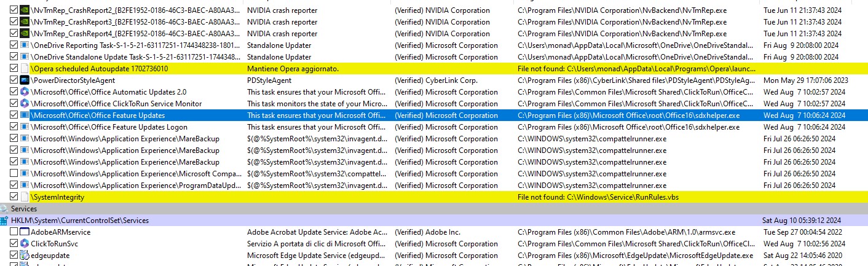Select the \PowerDirectorStyleAgent entry name

(x=73, y=80)
